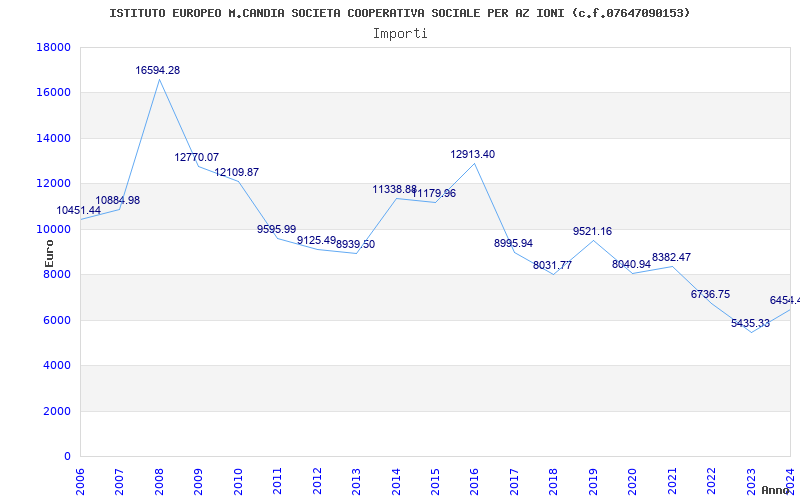Screen dimensions: 800x500
Task: Click the 10000 y-axis tick label
Action: click(x=54, y=229)
